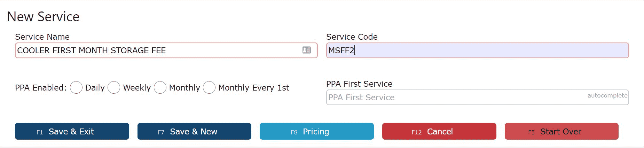Reset the form with Start Over
644x148 pixels.
pyautogui.click(x=561, y=131)
